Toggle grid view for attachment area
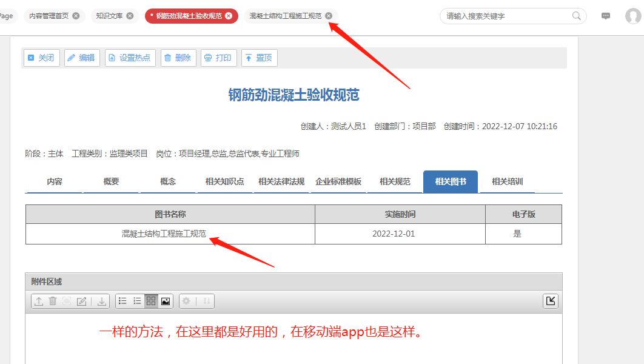This screenshot has height=364, width=644. 151,300
